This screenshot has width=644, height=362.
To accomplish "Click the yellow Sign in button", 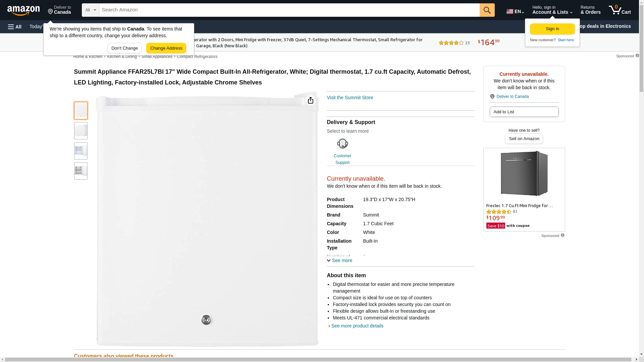I will pos(552,29).
